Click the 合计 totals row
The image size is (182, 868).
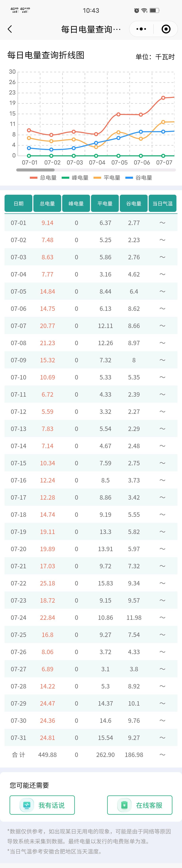click(91, 754)
